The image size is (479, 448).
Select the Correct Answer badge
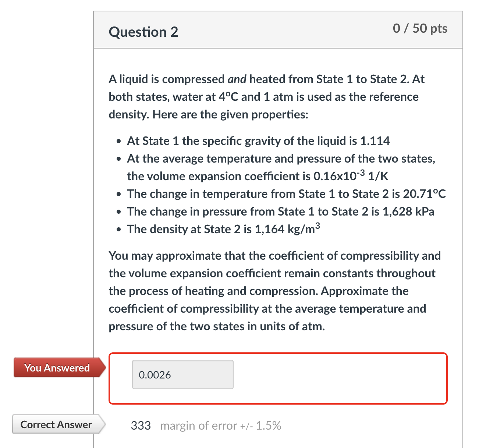pyautogui.click(x=56, y=425)
